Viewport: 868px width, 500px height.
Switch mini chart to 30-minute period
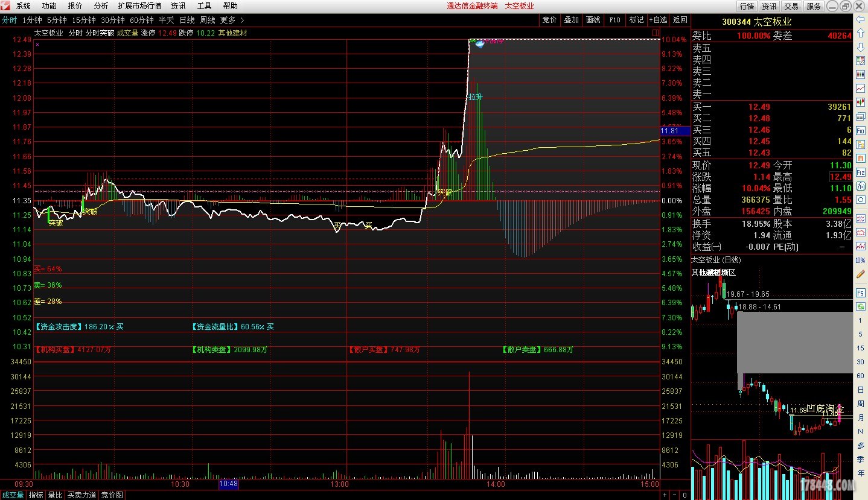[x=860, y=362]
